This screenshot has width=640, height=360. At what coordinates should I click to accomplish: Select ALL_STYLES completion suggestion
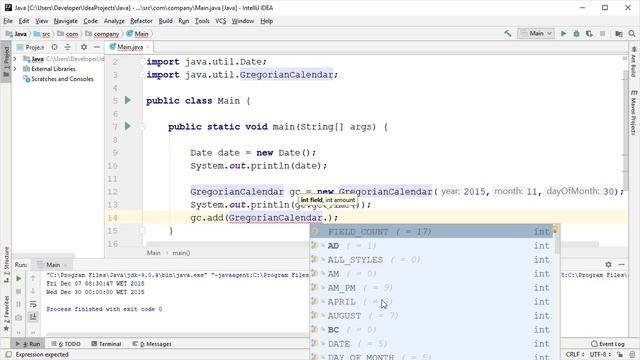pos(431,260)
